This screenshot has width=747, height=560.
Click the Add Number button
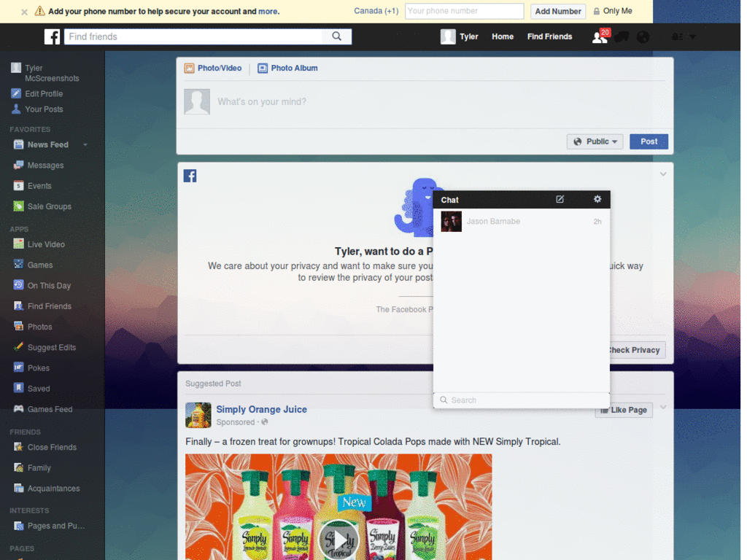(558, 12)
